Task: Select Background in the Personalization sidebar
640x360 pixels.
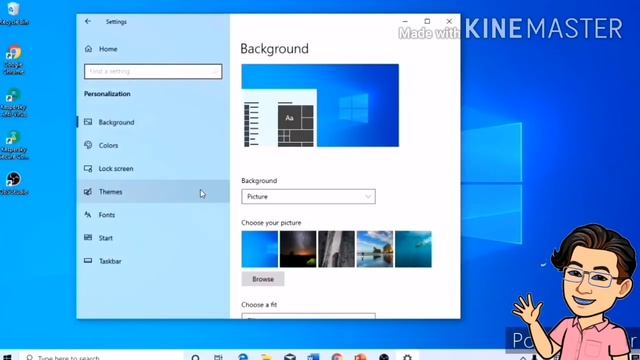Action: click(x=153, y=122)
